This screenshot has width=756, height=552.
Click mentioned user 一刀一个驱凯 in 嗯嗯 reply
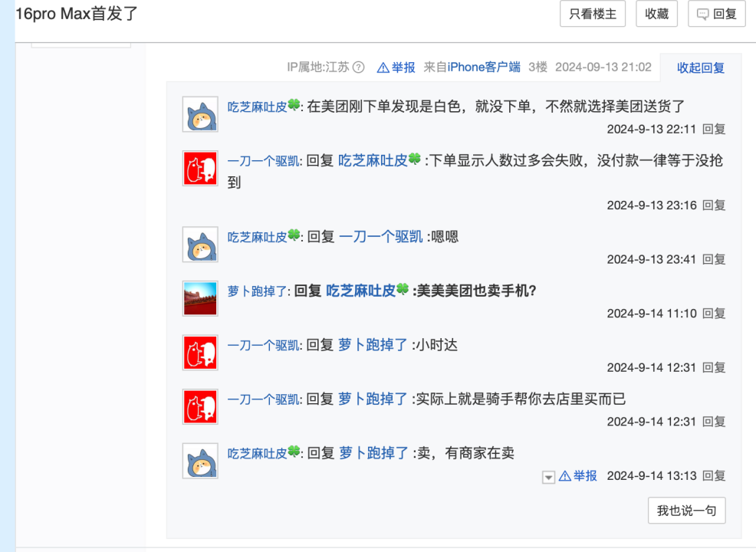(x=381, y=237)
